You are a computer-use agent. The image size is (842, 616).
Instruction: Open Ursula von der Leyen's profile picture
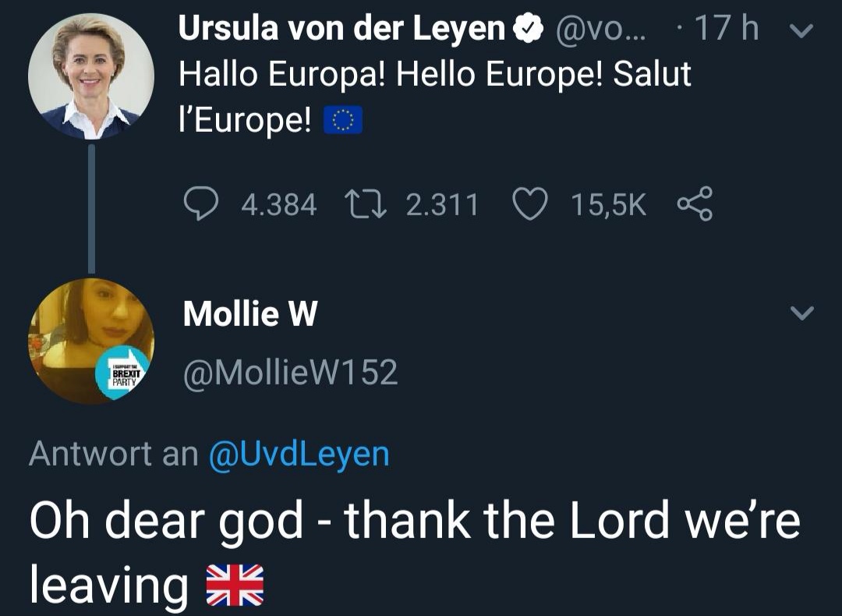coord(91,76)
